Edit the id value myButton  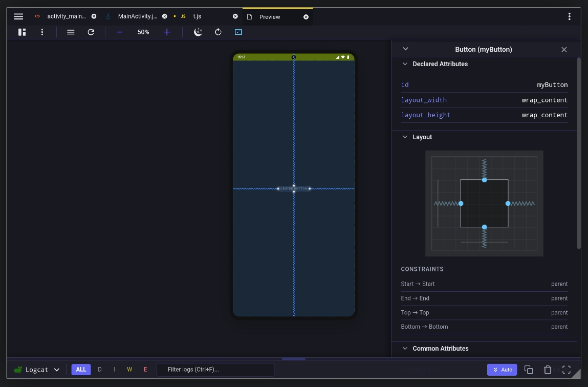[552, 85]
